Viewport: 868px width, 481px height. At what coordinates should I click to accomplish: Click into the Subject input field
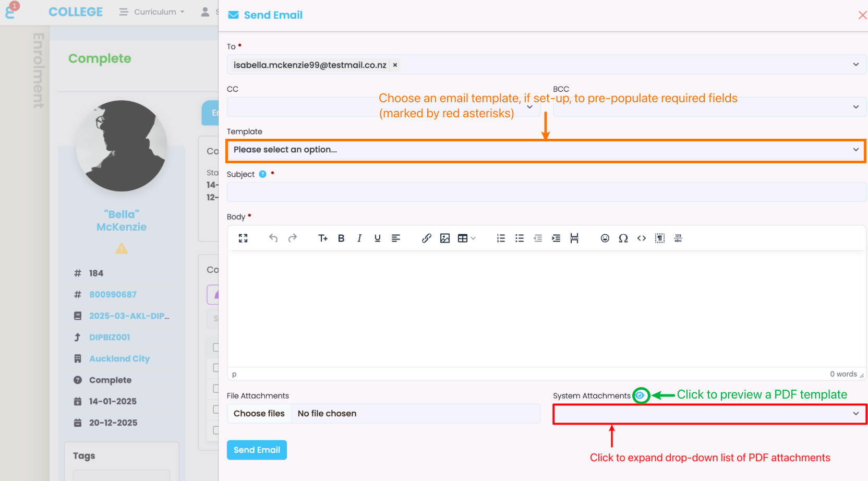coord(546,192)
